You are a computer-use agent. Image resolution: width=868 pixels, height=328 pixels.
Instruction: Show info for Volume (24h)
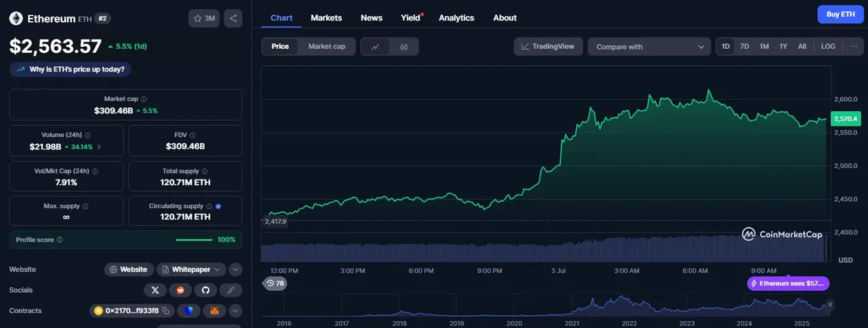(87, 135)
